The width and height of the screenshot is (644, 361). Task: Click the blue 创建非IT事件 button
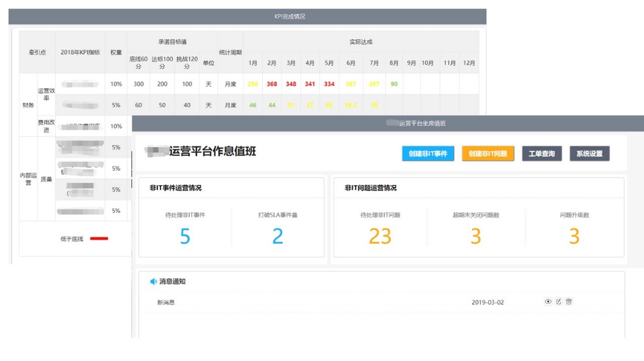coord(428,153)
